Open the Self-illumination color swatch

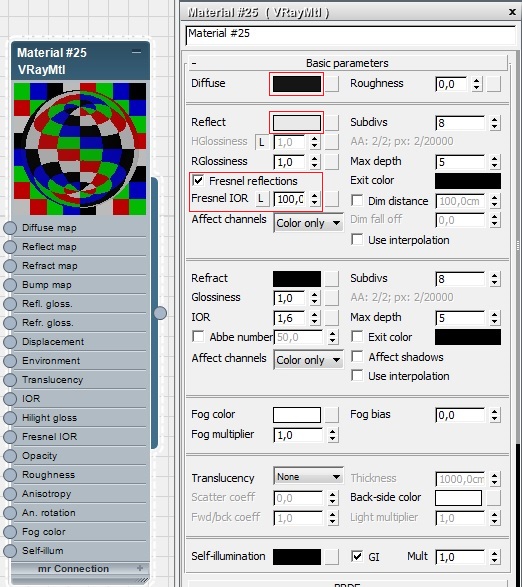click(x=297, y=557)
